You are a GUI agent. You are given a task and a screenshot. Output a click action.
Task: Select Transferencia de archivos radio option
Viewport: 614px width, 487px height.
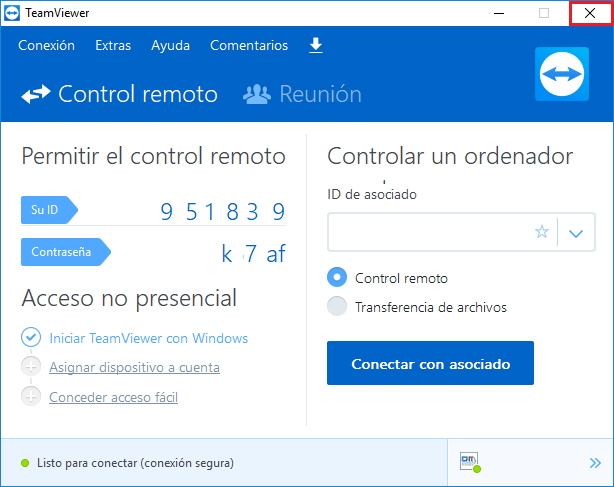pos(337,307)
